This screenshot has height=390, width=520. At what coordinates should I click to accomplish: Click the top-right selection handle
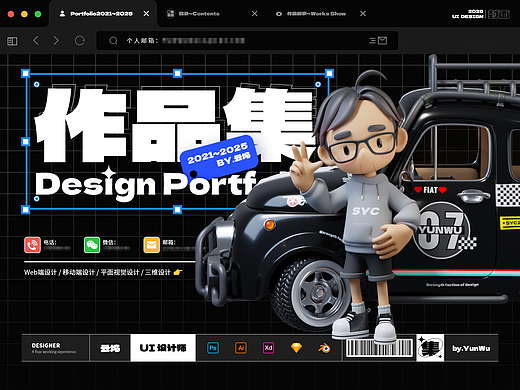coord(329,73)
